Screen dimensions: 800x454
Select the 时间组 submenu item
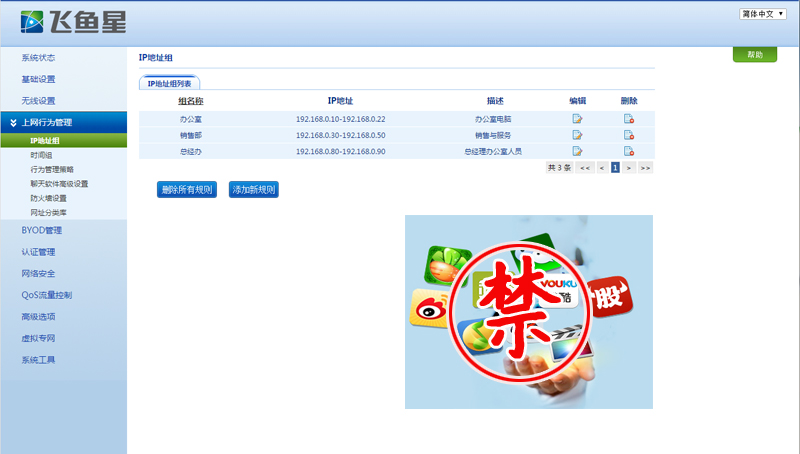point(41,155)
